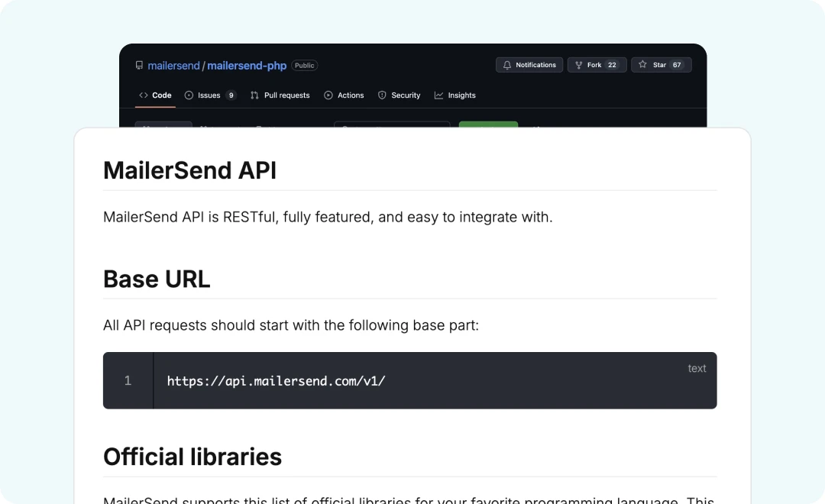This screenshot has height=504, width=825.
Task: Open the Security tab
Action: [399, 95]
